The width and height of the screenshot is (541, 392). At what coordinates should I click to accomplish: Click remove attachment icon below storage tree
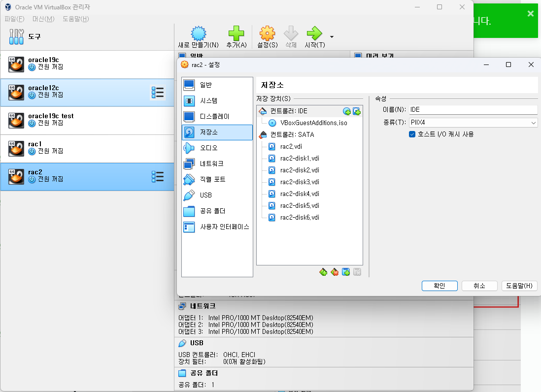(x=357, y=272)
